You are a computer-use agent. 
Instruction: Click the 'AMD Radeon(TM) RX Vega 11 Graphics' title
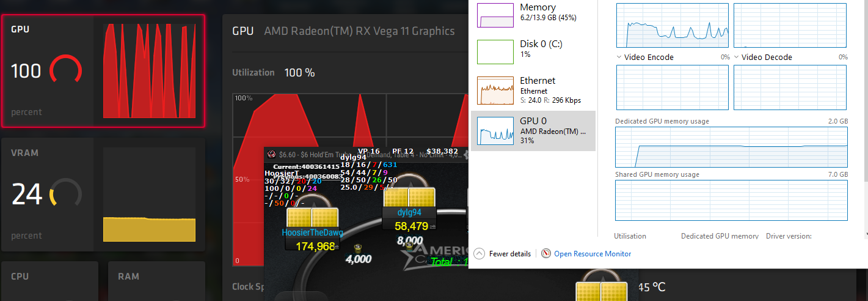click(359, 31)
